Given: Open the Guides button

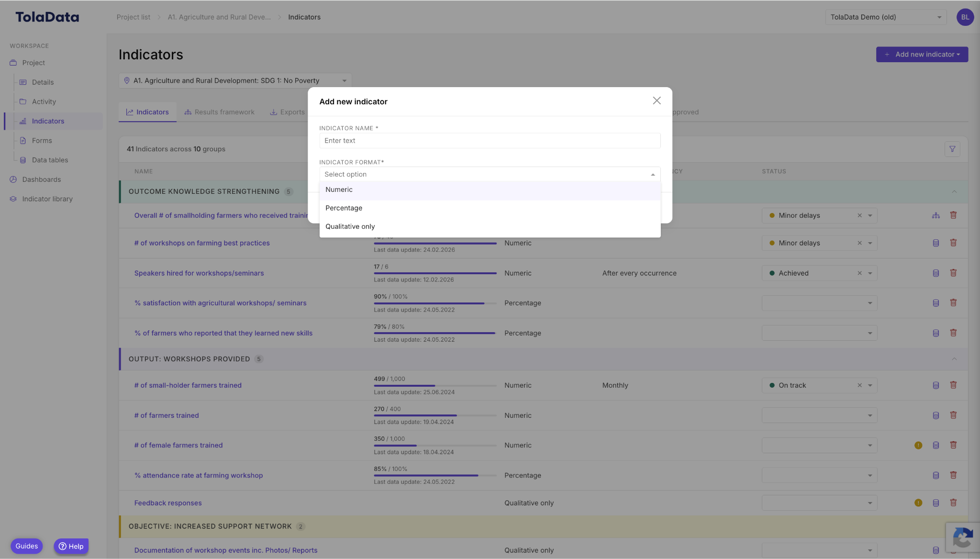Looking at the screenshot, I should click(x=27, y=546).
